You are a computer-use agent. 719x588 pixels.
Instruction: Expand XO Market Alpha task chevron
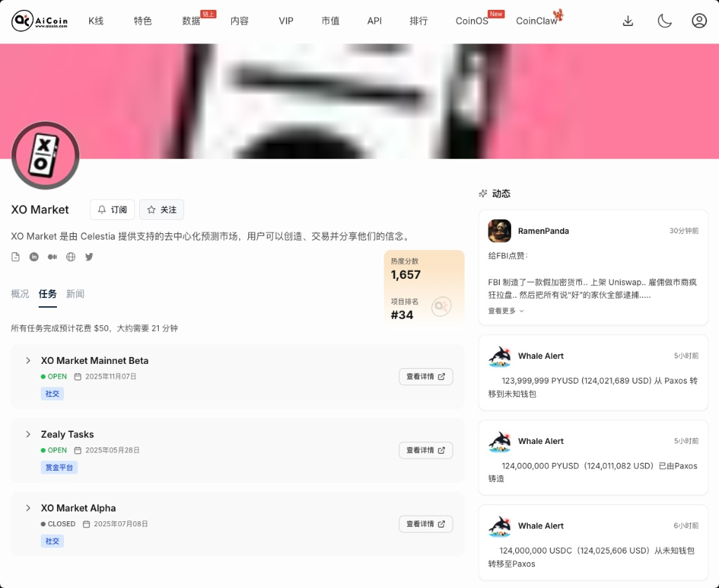28,508
